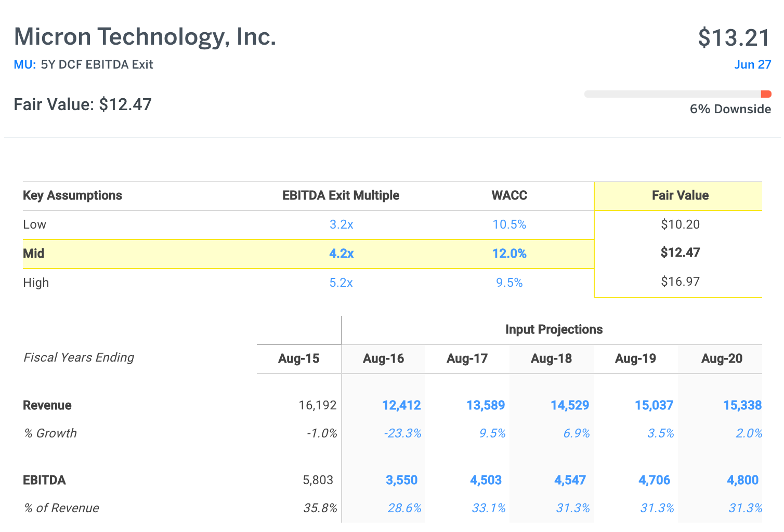784x532 pixels.
Task: Click the Micron Technology, Inc. title
Action: (145, 37)
